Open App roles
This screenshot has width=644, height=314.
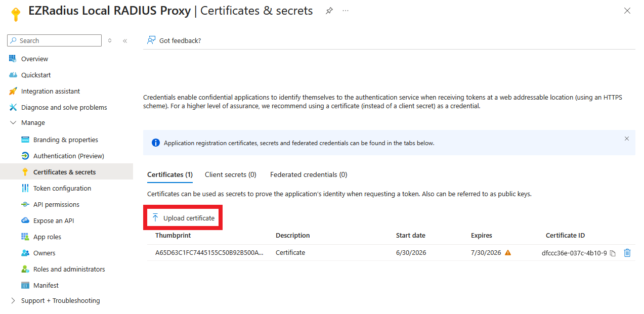point(47,237)
